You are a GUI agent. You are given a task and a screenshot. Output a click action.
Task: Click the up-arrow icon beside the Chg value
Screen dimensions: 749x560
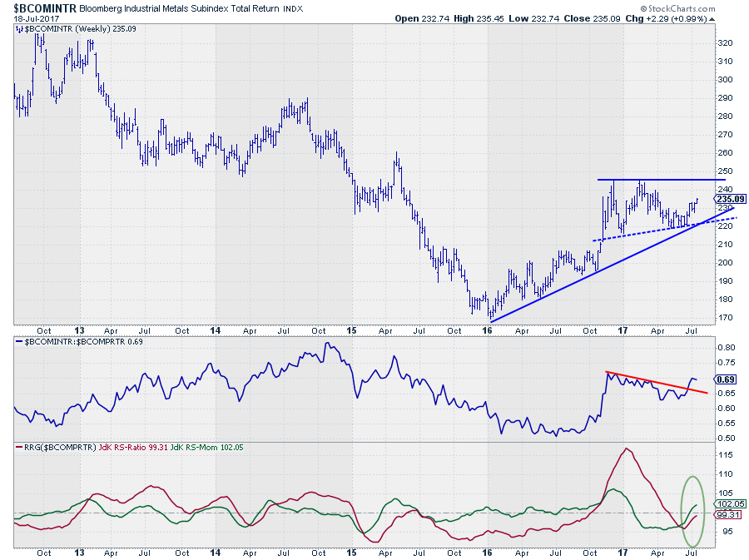pos(712,19)
